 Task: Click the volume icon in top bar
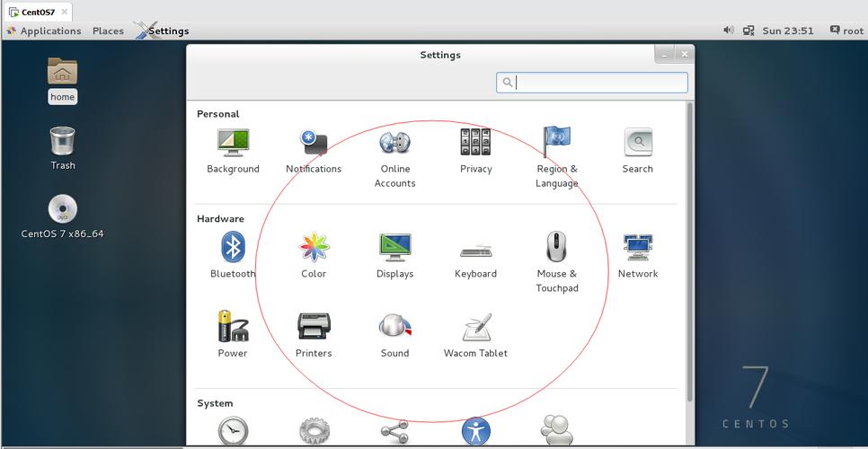point(729,31)
